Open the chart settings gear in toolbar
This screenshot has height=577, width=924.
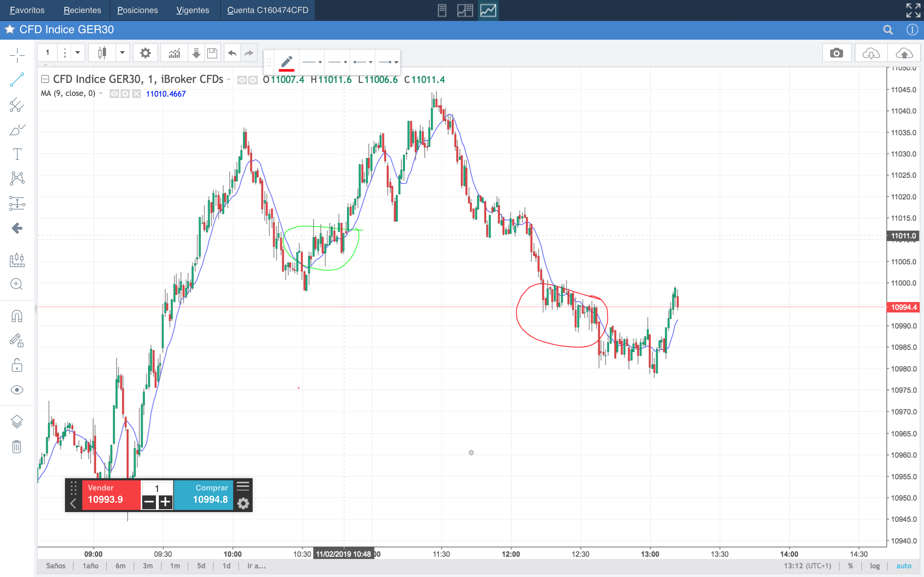pos(145,53)
